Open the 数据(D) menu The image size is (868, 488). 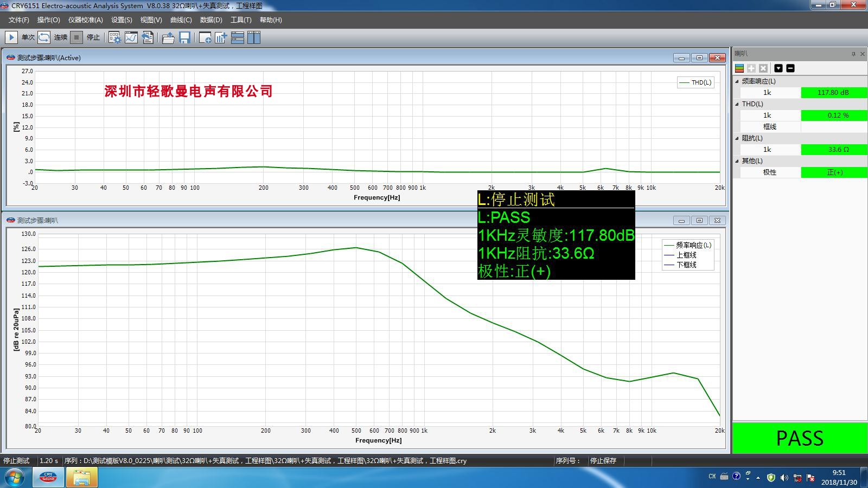(x=211, y=20)
